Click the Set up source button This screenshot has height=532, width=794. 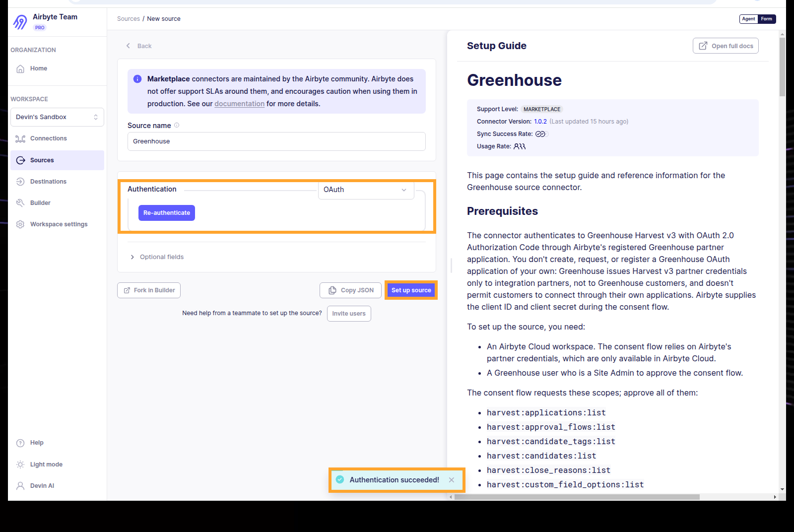point(411,290)
